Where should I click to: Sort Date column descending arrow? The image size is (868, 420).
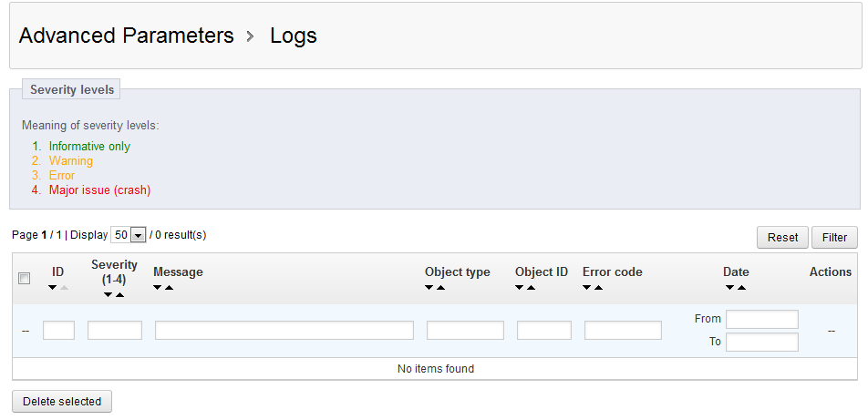click(x=730, y=287)
